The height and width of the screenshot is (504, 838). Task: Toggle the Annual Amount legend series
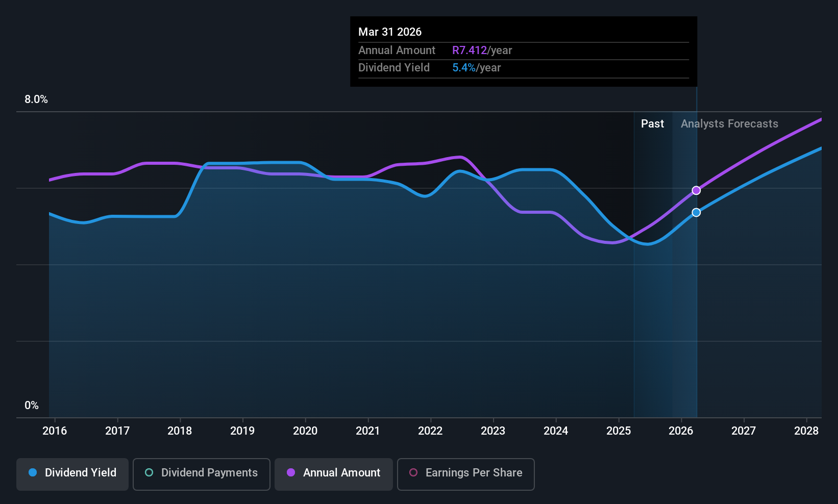click(334, 474)
